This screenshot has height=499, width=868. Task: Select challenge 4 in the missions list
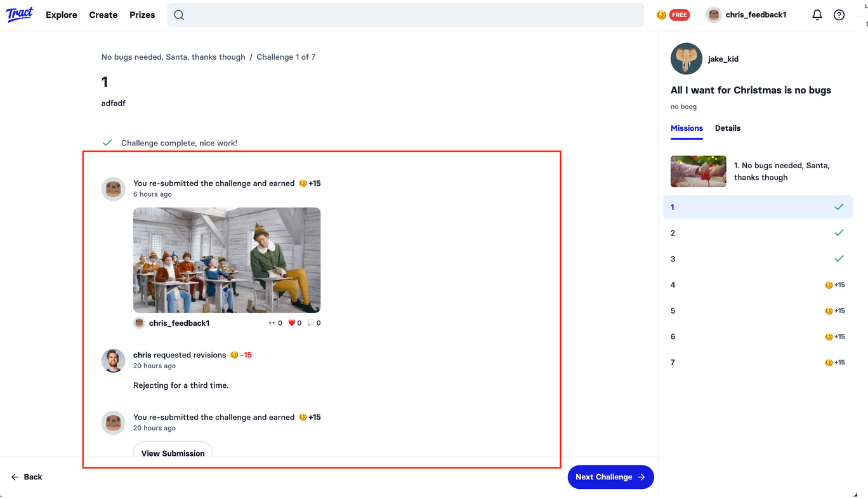(758, 285)
